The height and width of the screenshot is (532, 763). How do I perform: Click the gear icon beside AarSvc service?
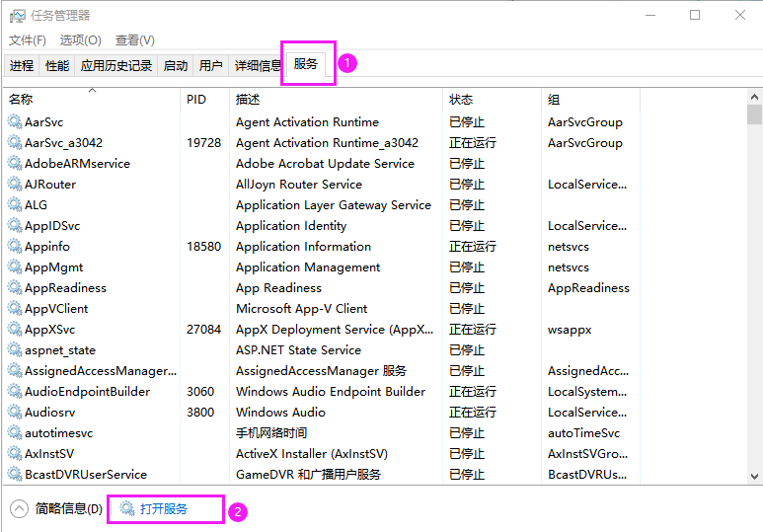(x=15, y=122)
